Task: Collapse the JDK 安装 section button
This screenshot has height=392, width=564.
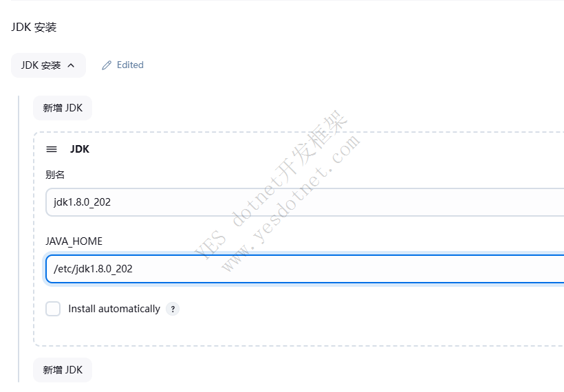Action: click(x=48, y=65)
